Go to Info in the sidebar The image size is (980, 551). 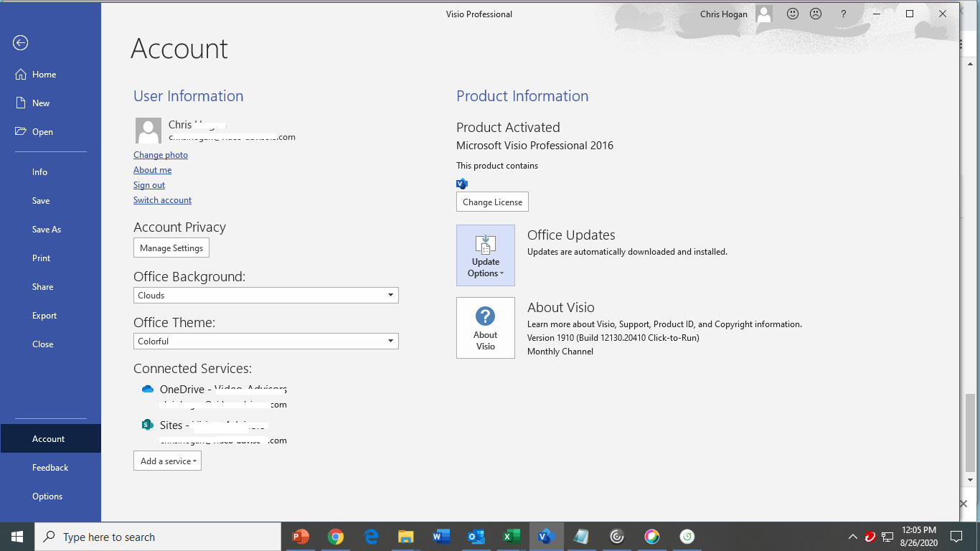click(x=50, y=172)
